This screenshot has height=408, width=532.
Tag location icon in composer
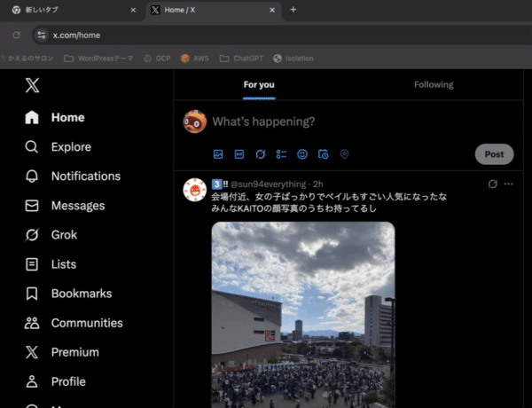(x=344, y=154)
